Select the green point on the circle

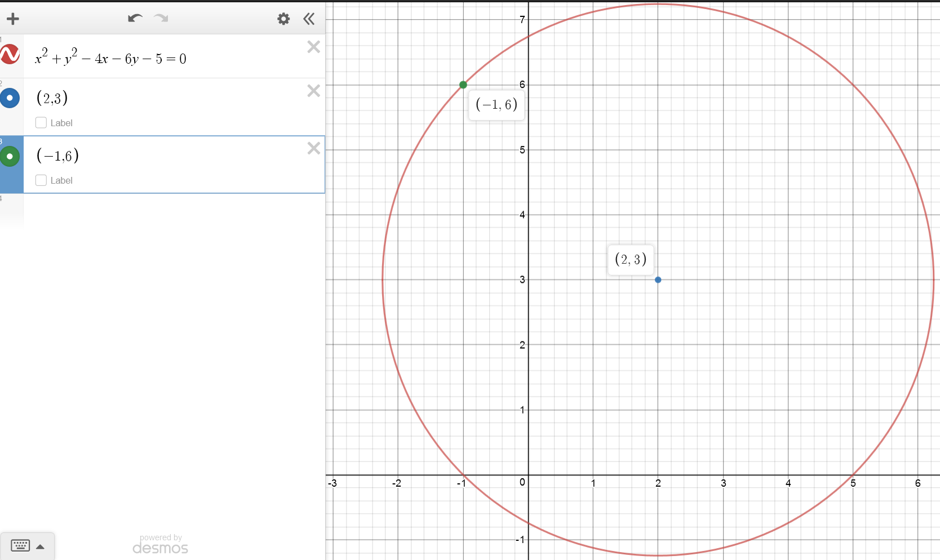[x=463, y=85]
